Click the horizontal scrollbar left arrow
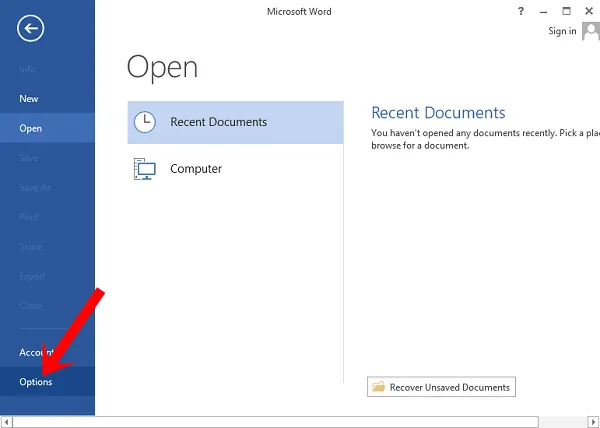 pos(5,422)
